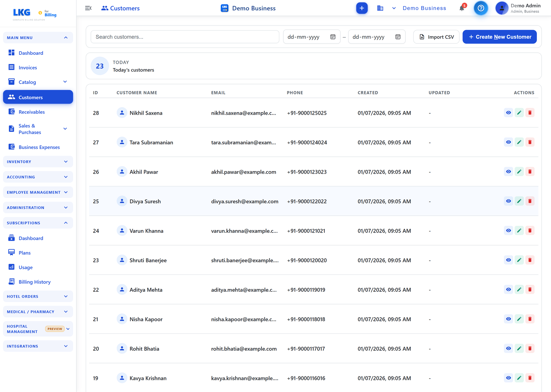Expand the Accounting section
The image size is (551, 392).
pos(38,177)
